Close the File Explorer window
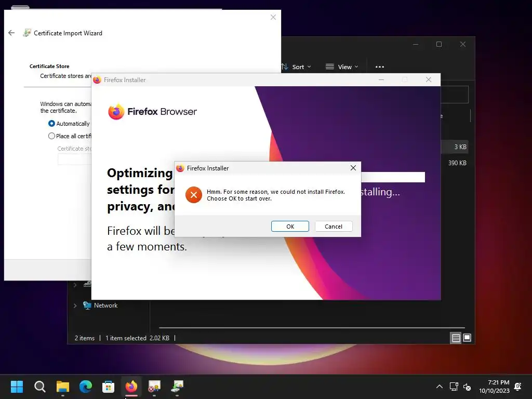The width and height of the screenshot is (532, 399). [463, 45]
